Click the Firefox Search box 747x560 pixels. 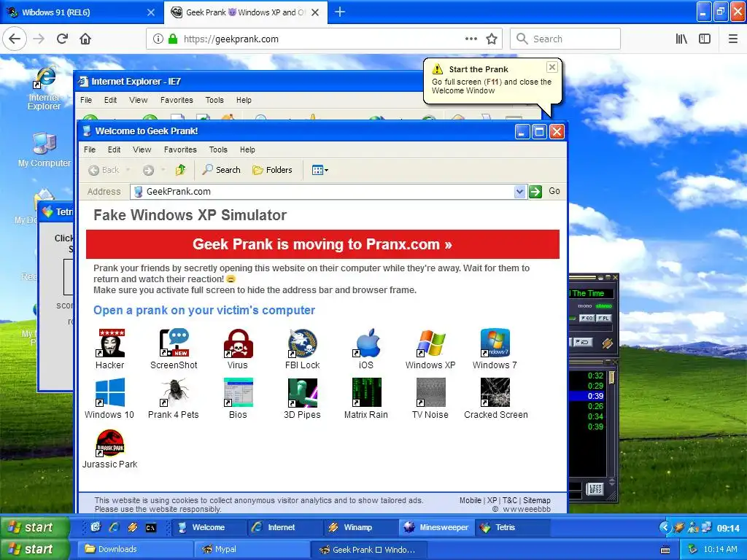(565, 39)
